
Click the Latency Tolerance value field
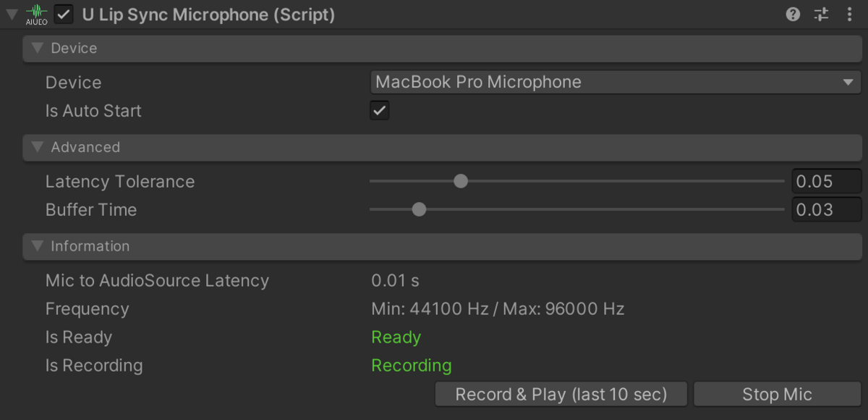click(826, 181)
